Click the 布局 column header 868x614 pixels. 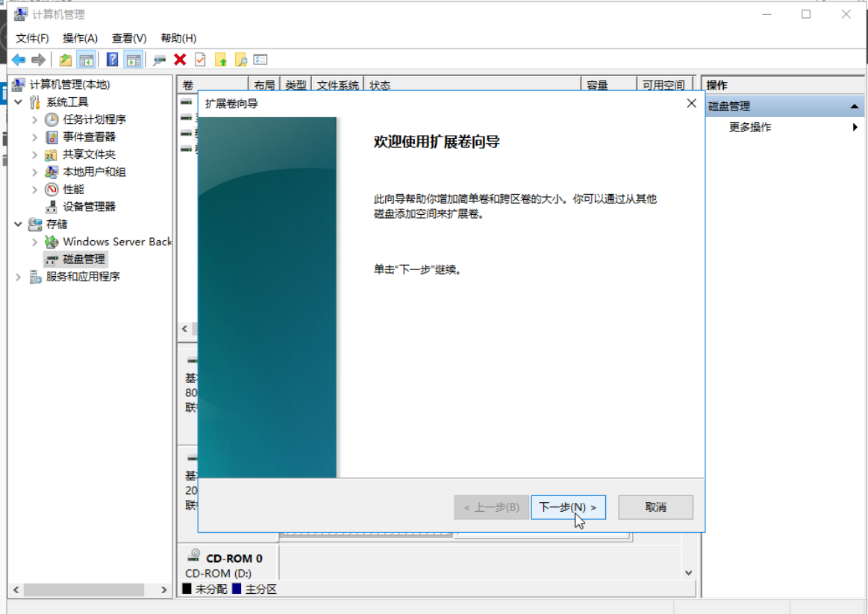pyautogui.click(x=265, y=84)
